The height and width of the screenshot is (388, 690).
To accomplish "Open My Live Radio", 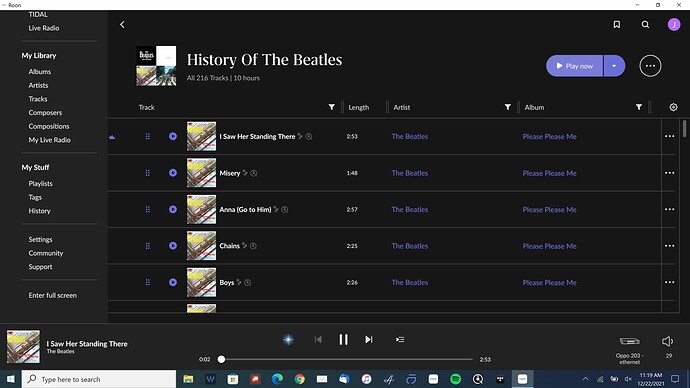I will coord(49,140).
